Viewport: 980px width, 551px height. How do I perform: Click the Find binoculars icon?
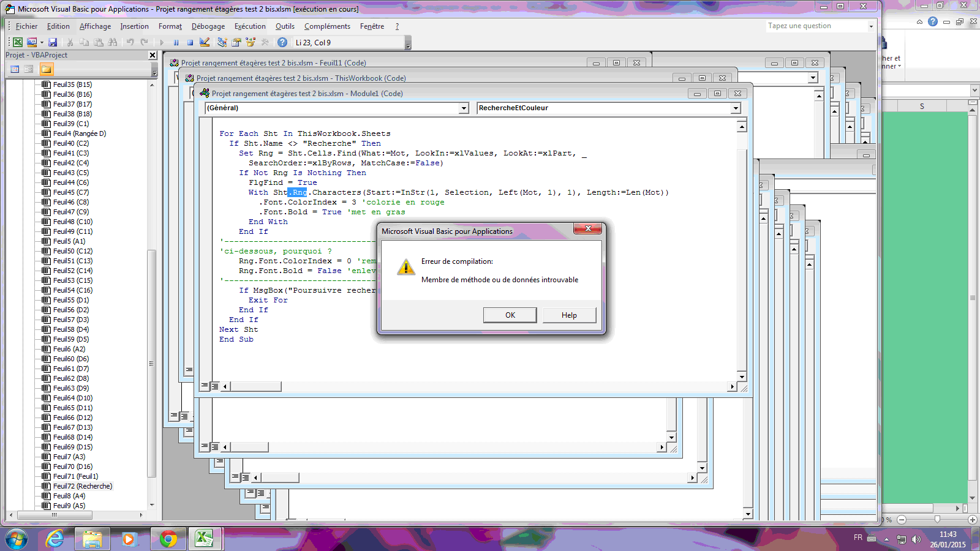tap(113, 42)
